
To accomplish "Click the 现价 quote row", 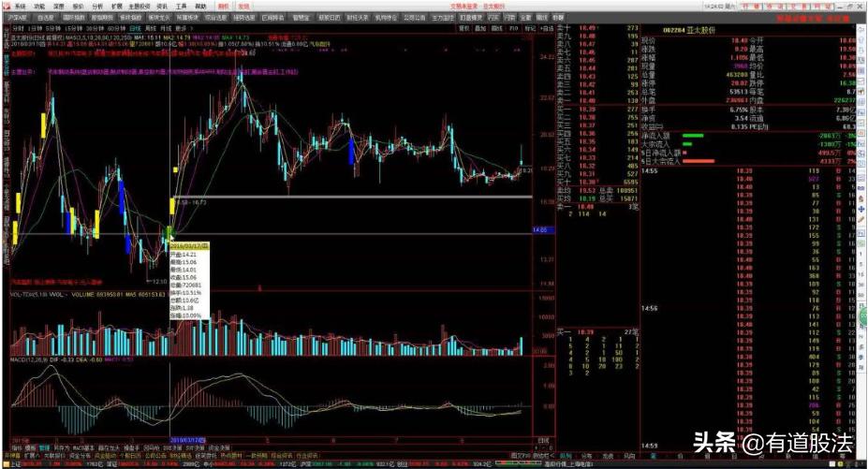I will point(695,40).
